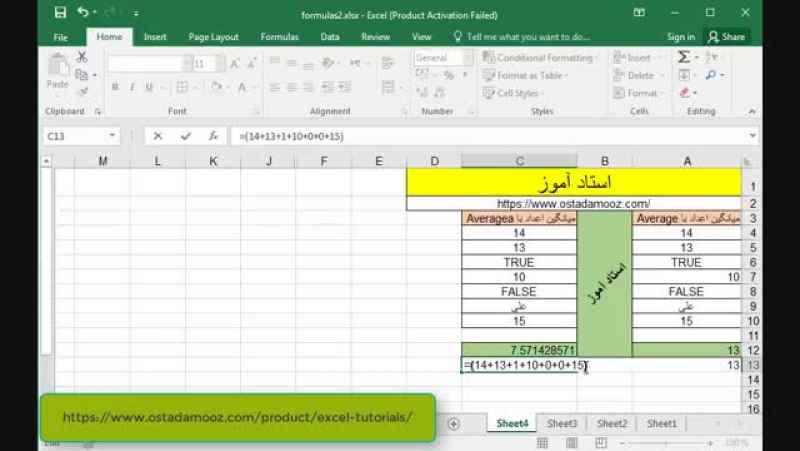Image resolution: width=800 pixels, height=451 pixels.
Task: Click the Tell me what you want search box
Action: [x=522, y=37]
